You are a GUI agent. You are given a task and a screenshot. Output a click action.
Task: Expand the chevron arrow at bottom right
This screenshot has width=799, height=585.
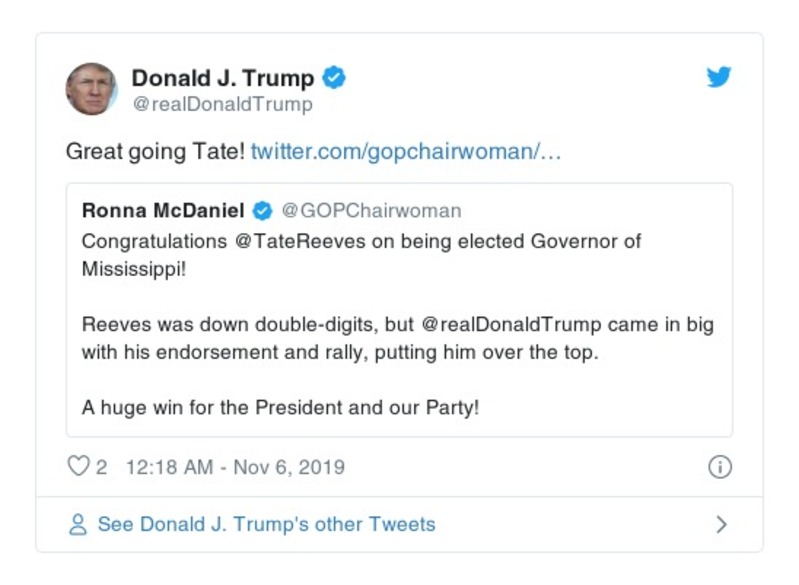pyautogui.click(x=721, y=524)
